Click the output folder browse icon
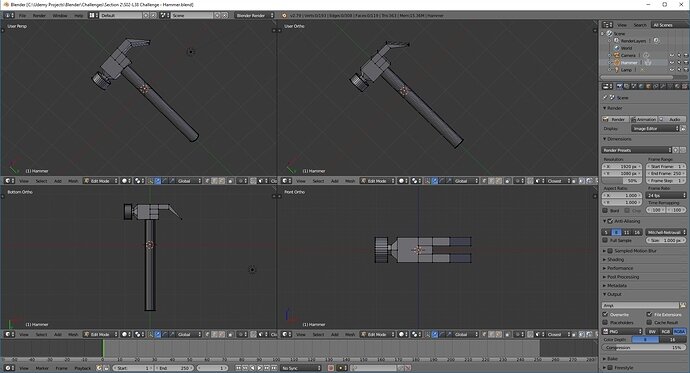This screenshot has width=690, height=373. (683, 305)
